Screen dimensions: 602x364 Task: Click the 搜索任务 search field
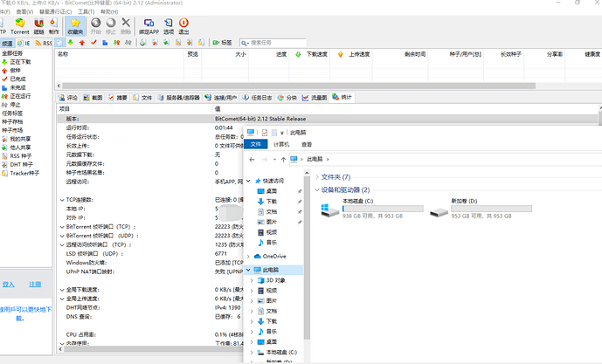pos(278,42)
